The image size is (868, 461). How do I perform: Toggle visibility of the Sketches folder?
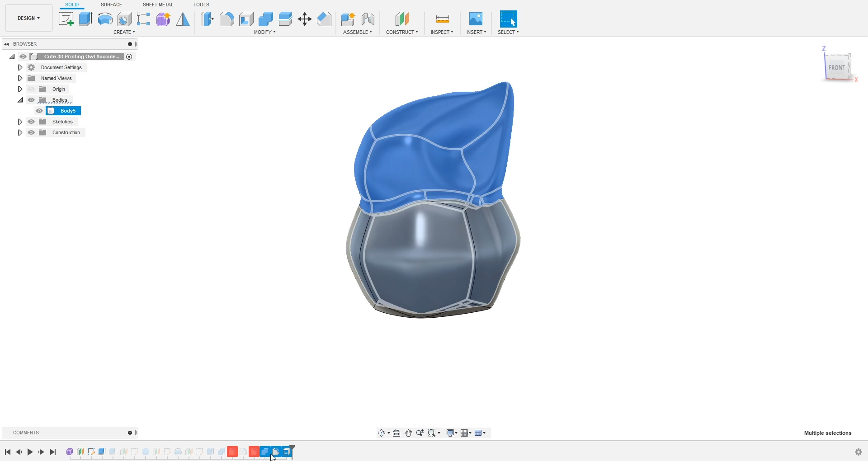click(x=31, y=122)
